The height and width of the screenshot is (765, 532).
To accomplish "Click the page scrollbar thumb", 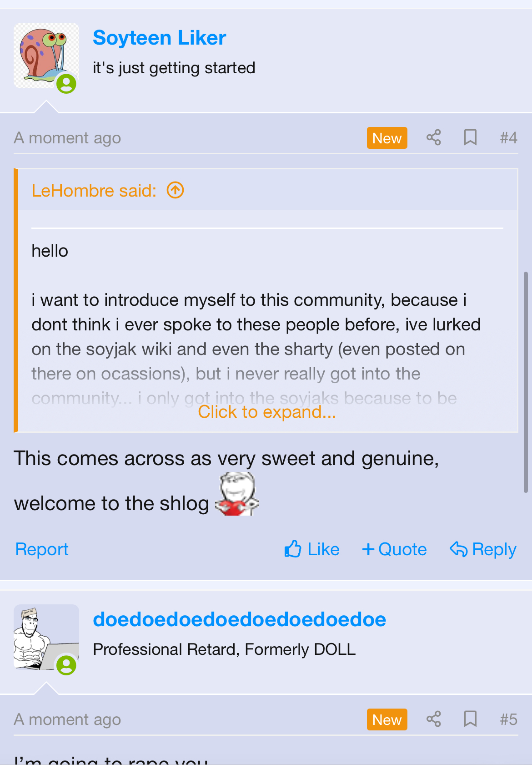I will click(x=525, y=382).
